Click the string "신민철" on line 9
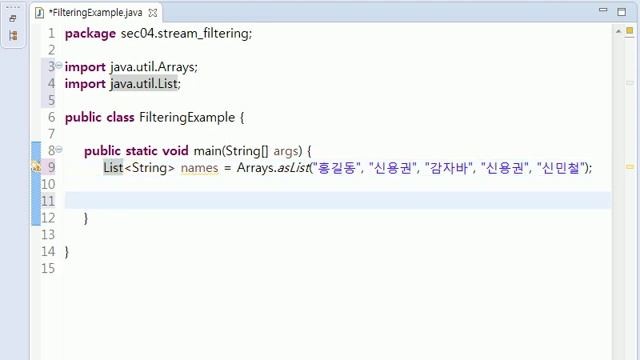This screenshot has height=360, width=640. (x=562, y=167)
